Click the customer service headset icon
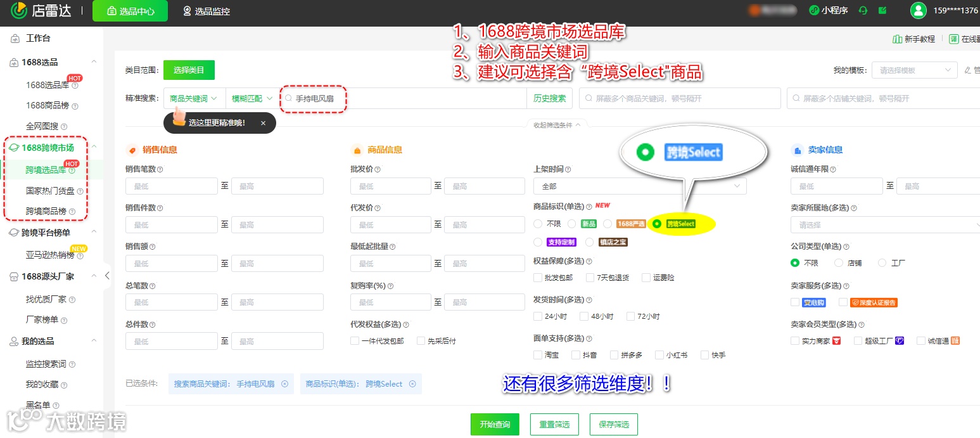Image resolution: width=980 pixels, height=438 pixels. point(863,11)
